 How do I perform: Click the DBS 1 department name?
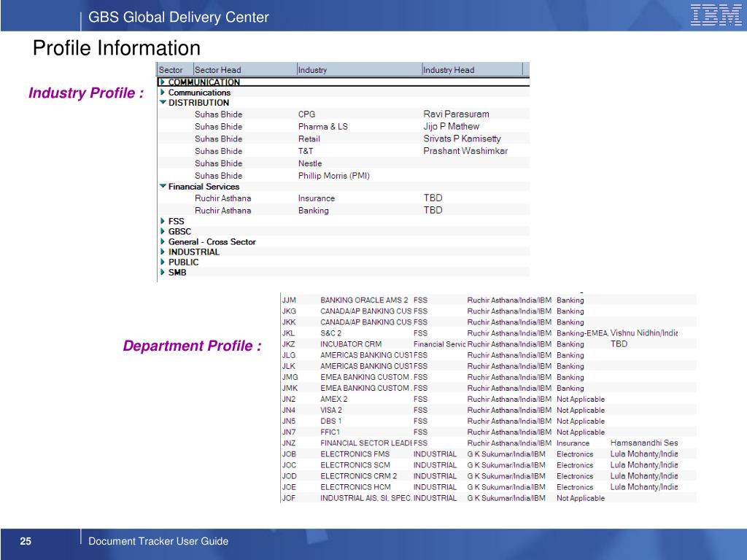coord(330,421)
